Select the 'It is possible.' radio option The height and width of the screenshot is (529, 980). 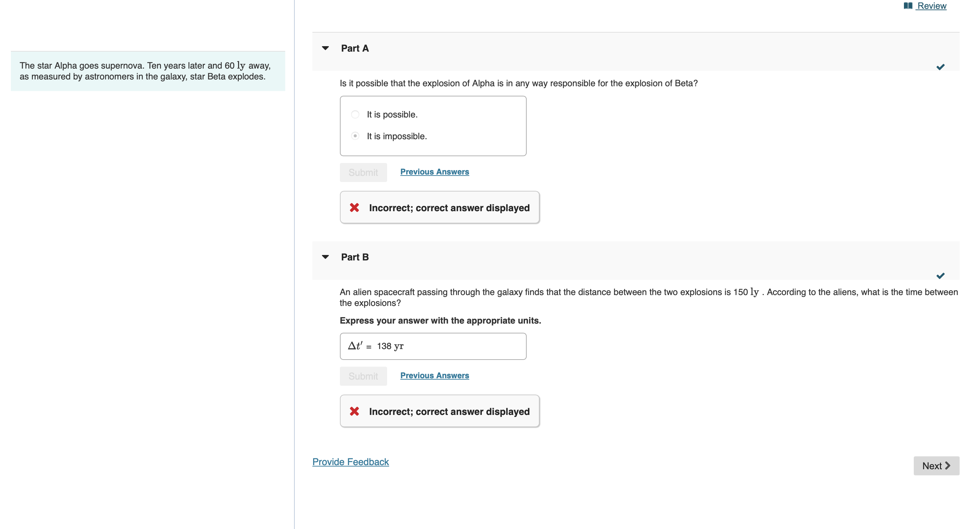point(355,114)
